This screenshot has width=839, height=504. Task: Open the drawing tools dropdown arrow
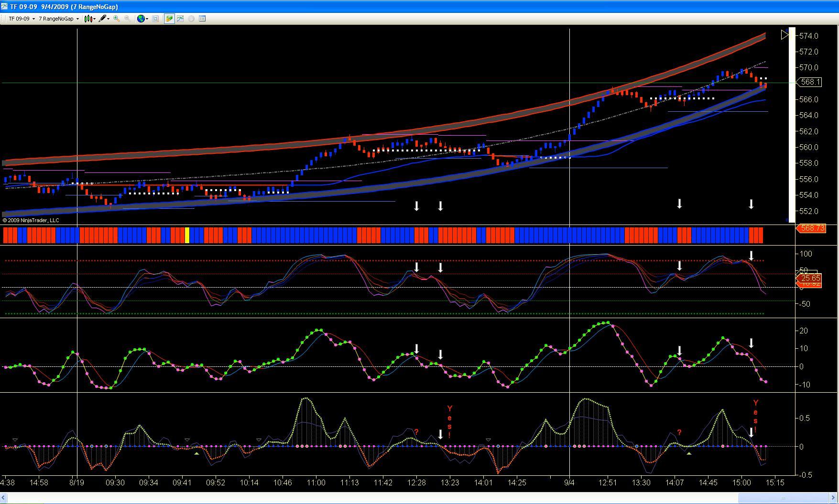(x=109, y=19)
